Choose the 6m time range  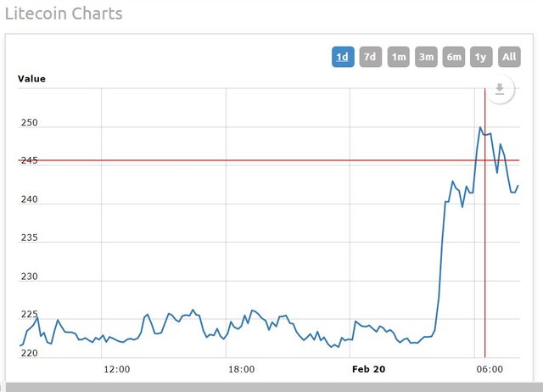[x=454, y=57]
